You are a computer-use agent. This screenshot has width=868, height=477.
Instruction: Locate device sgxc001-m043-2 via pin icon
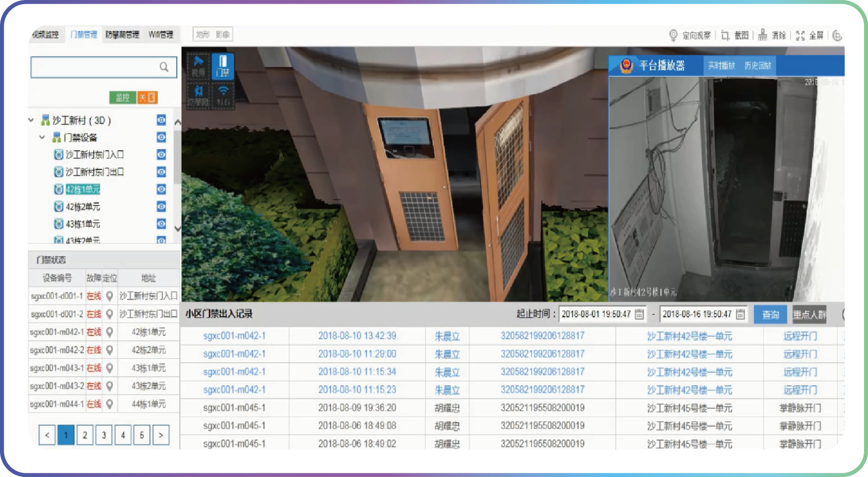110,386
